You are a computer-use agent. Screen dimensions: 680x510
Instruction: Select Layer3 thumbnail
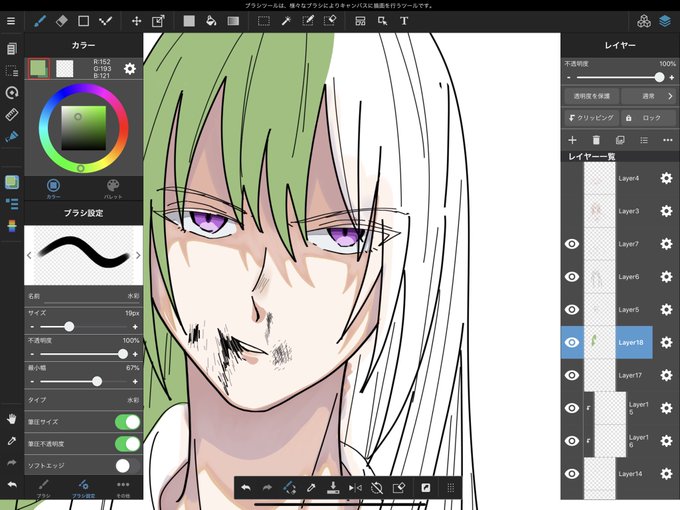point(600,211)
